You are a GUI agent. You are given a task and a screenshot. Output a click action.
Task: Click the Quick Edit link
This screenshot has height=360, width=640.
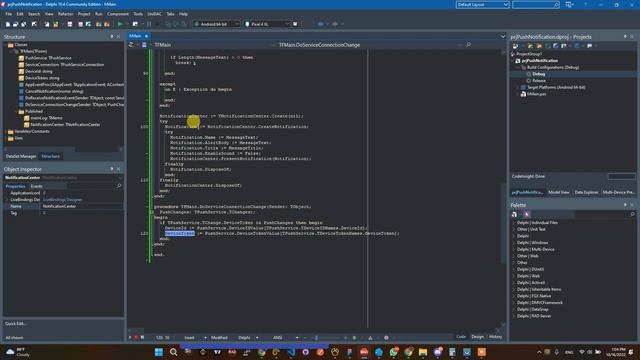(16, 324)
